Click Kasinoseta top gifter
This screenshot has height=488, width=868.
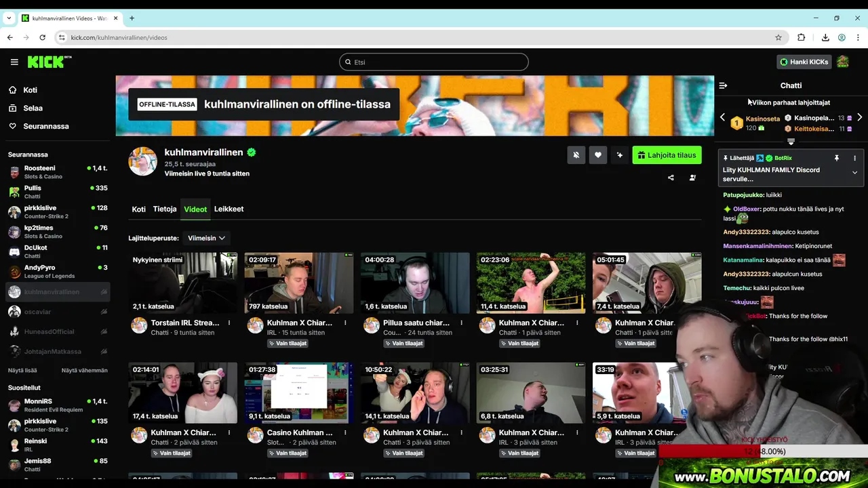point(763,119)
